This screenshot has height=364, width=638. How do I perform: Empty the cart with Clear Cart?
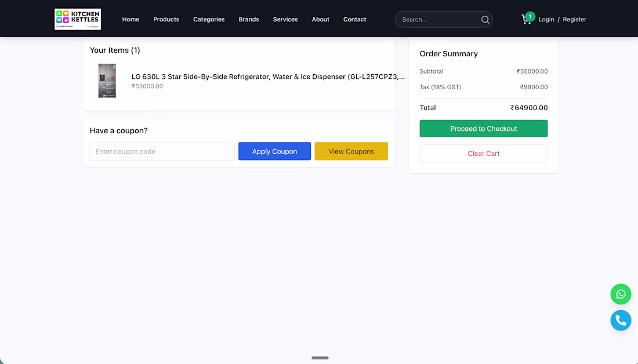483,154
